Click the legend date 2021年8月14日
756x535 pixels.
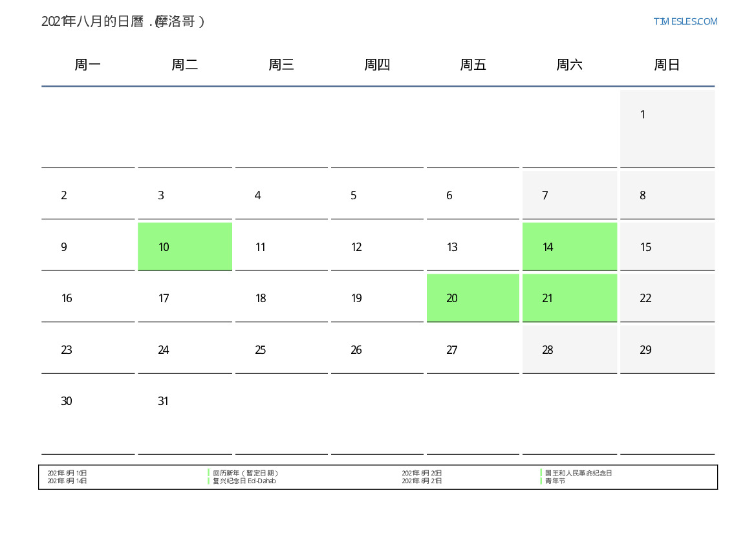67,481
